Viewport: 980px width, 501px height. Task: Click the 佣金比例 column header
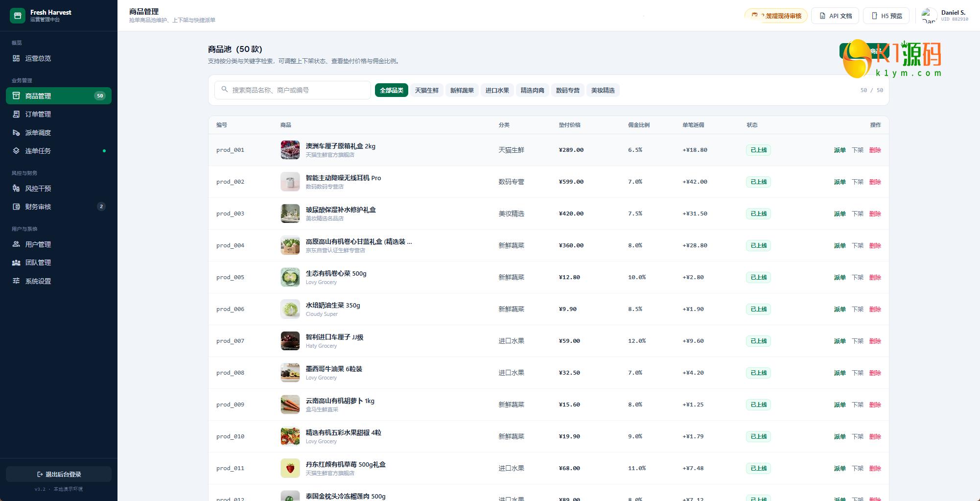[x=639, y=125]
